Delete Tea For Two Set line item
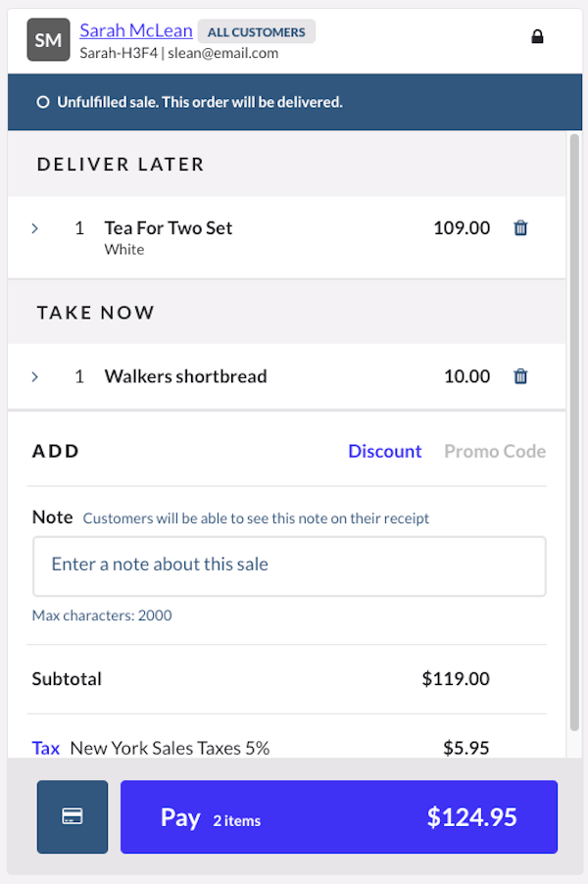The image size is (588, 884). coord(520,228)
